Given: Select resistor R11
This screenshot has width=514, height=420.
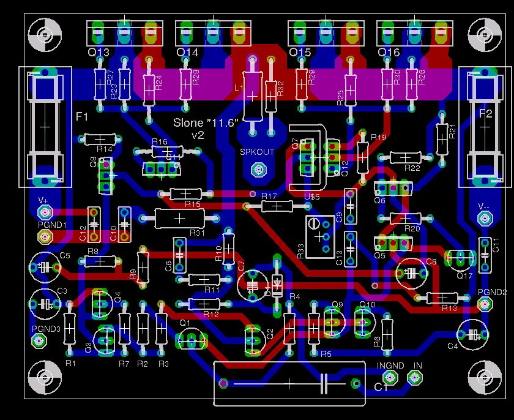Looking at the screenshot, I should pos(204,280).
